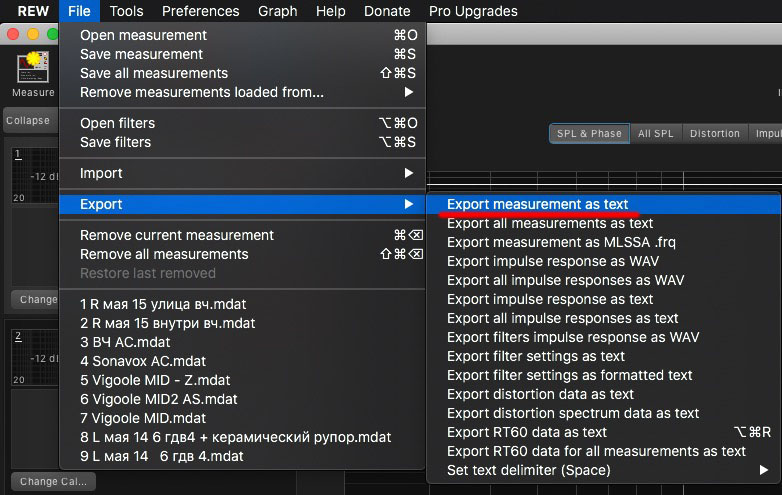Select Open filters menu item
This screenshot has height=495, width=782.
point(117,123)
